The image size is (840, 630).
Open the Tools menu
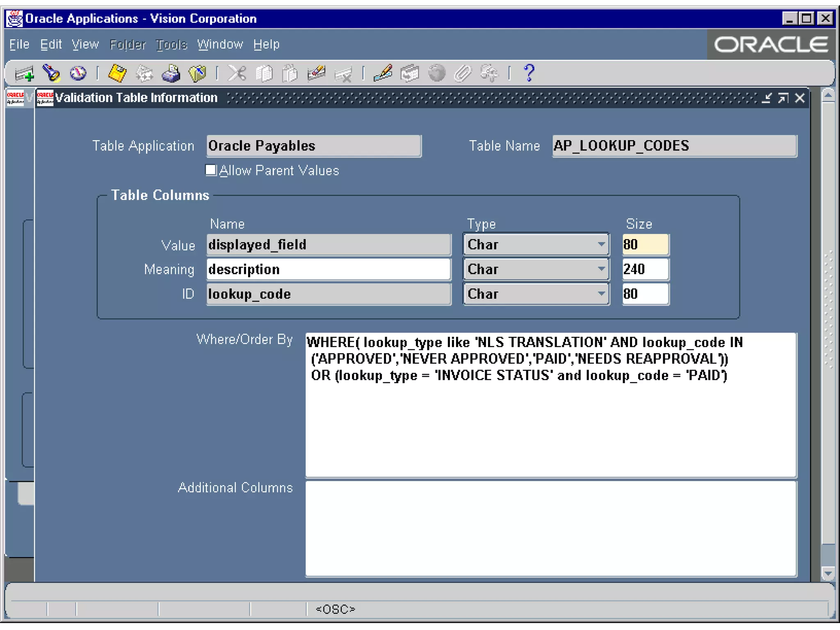171,44
